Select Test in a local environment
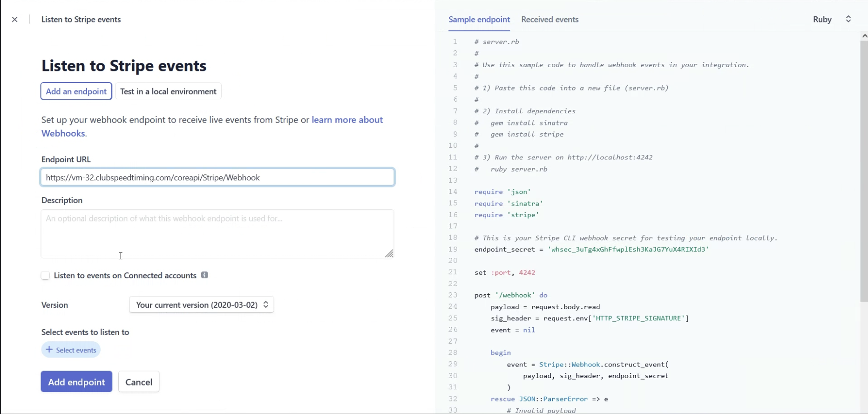Image resolution: width=868 pixels, height=414 pixels. tap(168, 91)
